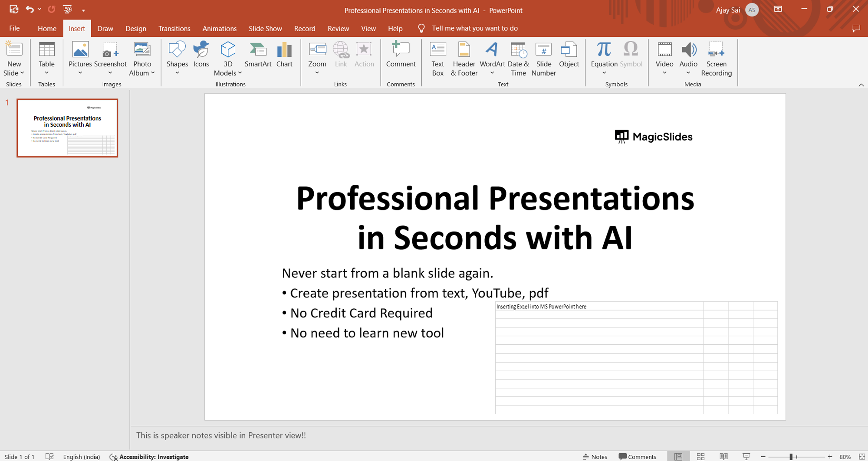The width and height of the screenshot is (868, 461).
Task: Switch to Reading View
Action: pyautogui.click(x=723, y=457)
